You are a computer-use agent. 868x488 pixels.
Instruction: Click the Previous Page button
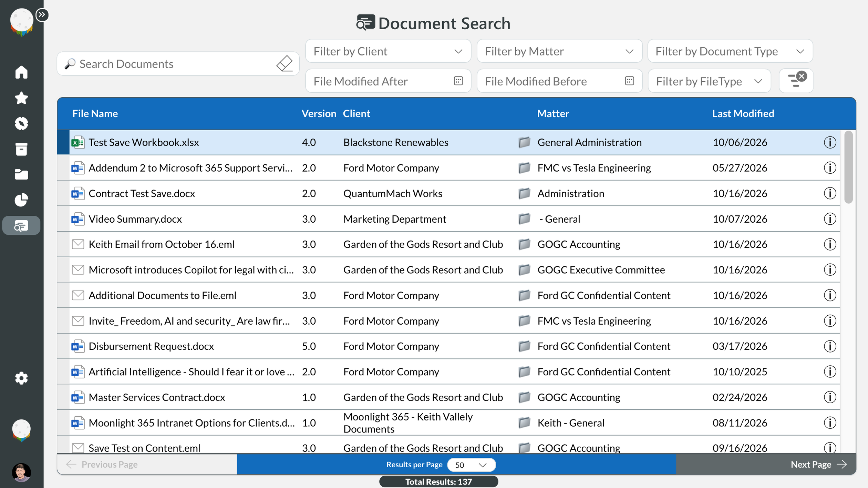coord(147,464)
